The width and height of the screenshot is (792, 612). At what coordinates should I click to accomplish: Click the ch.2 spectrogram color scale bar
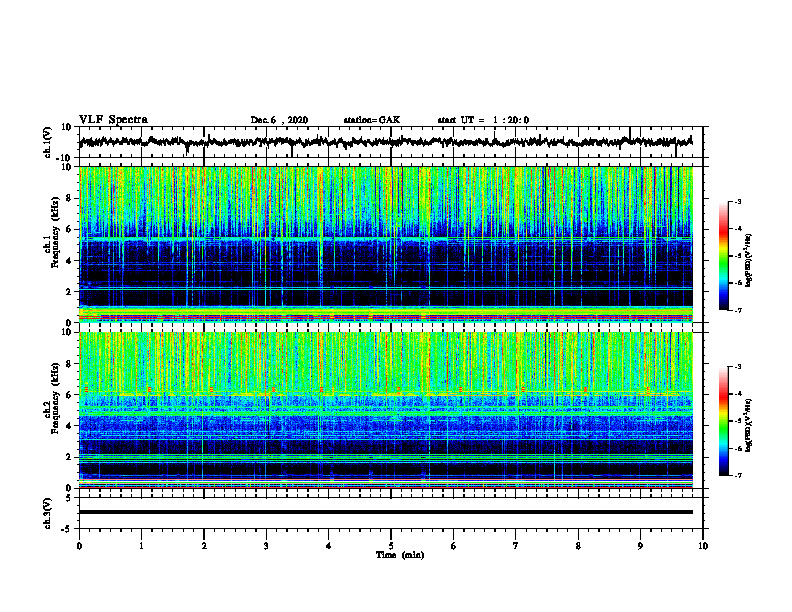pos(723,421)
